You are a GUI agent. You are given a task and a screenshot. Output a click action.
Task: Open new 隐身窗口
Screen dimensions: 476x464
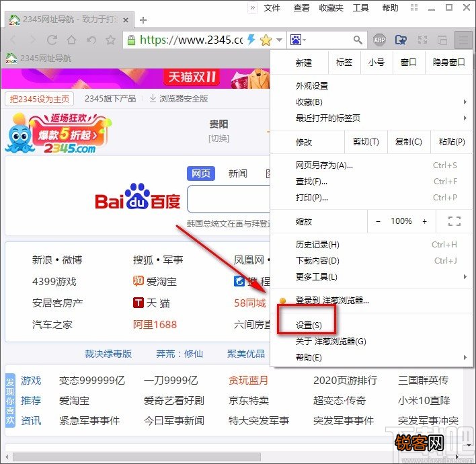click(448, 63)
